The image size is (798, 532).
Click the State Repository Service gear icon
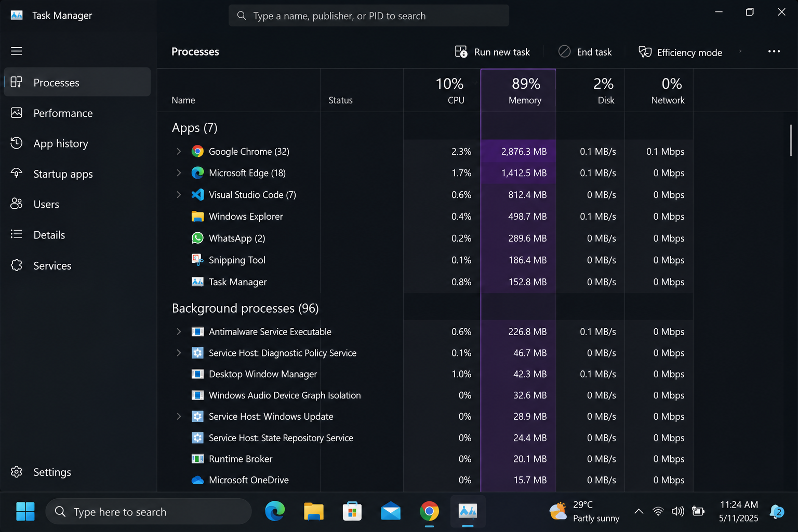pyautogui.click(x=197, y=438)
